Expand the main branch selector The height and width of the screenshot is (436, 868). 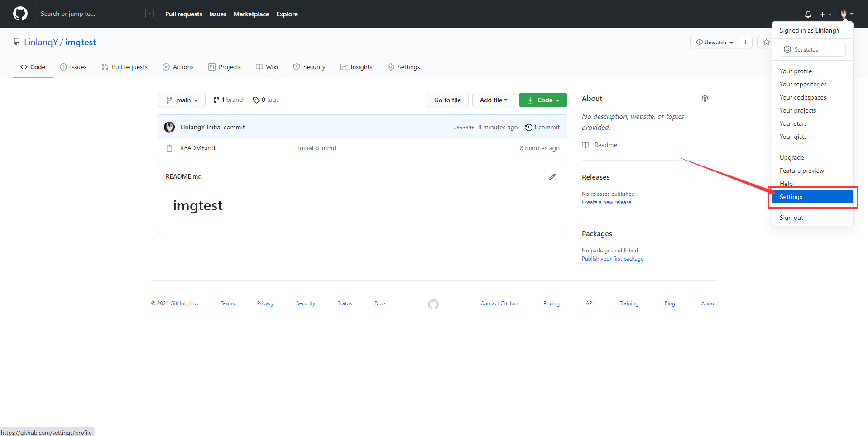182,100
